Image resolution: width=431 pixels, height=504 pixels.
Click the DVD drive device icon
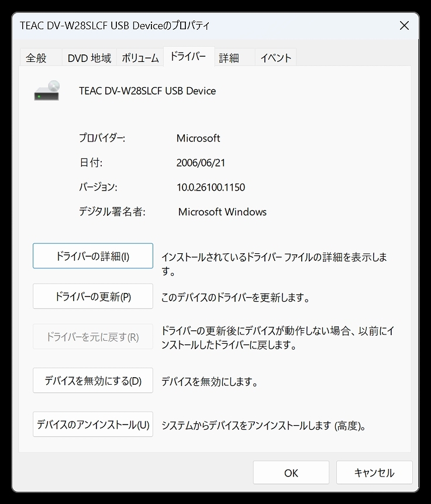click(x=47, y=91)
